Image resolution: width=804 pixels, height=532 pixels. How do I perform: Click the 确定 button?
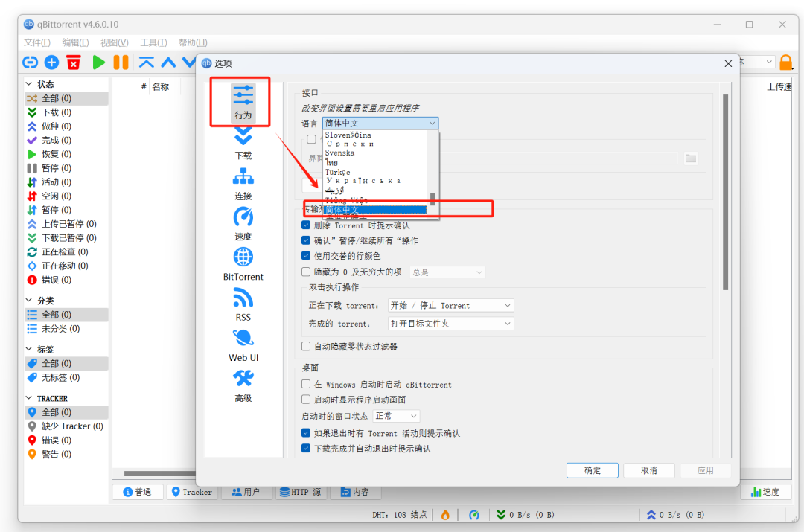[593, 470]
